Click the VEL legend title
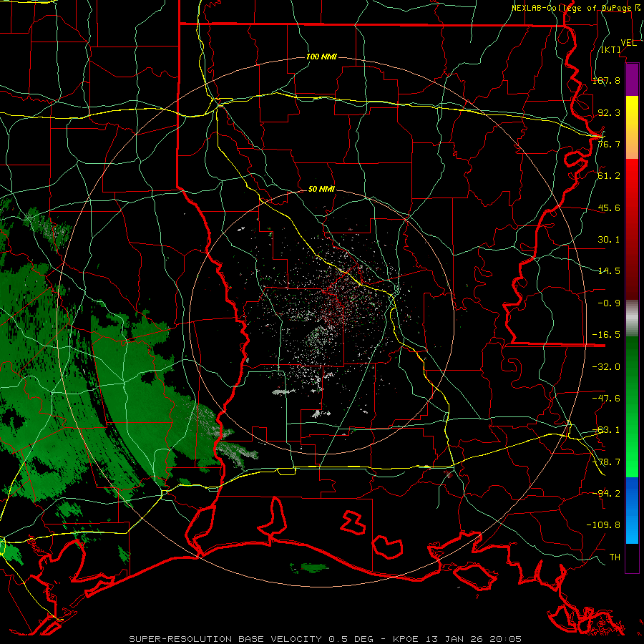This screenshot has height=644, width=644. click(628, 43)
